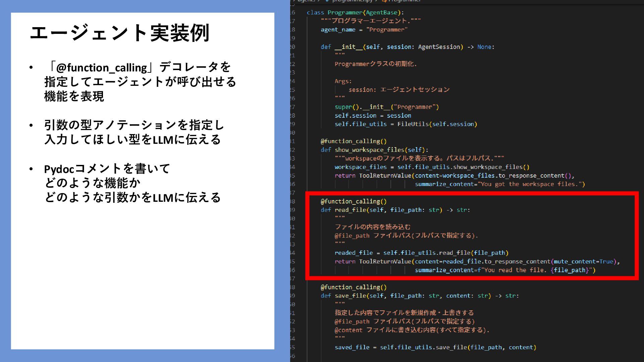The image size is (644, 362).
Task: Click comment "指定した内容でファイルを新規作成・上書きする"
Action: click(404, 313)
